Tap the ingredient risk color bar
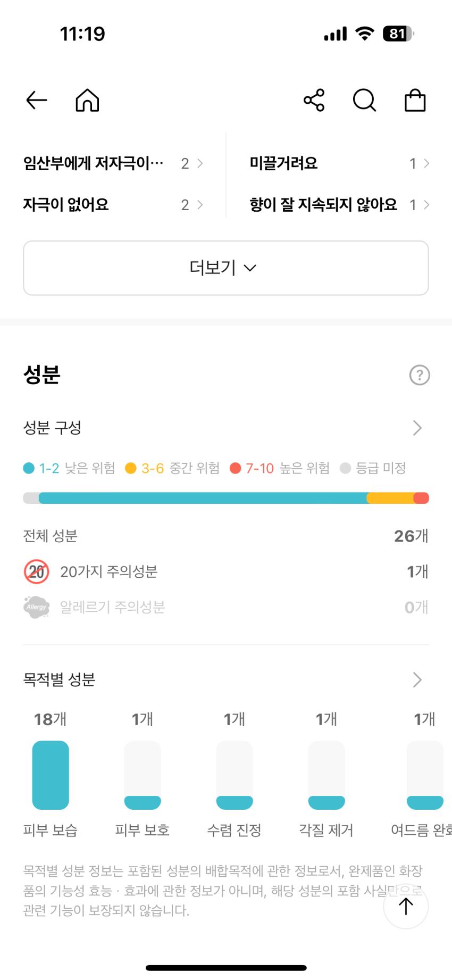 pos(226,498)
